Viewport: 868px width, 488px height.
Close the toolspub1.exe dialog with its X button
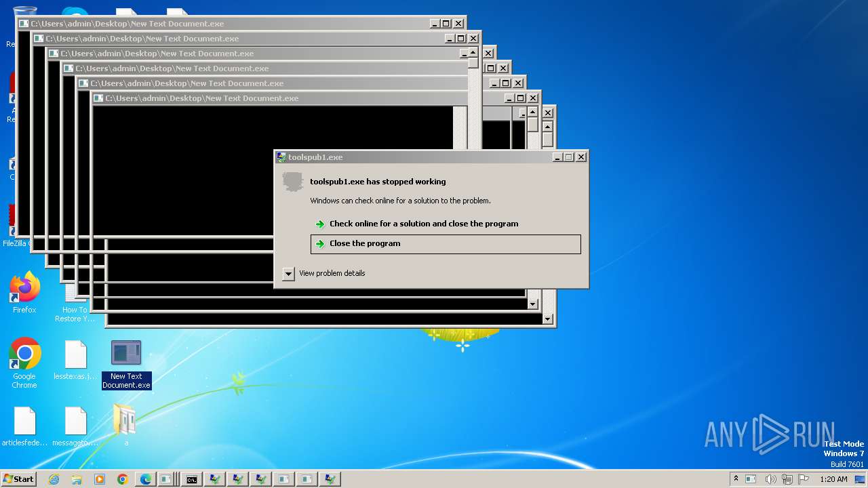pyautogui.click(x=581, y=157)
